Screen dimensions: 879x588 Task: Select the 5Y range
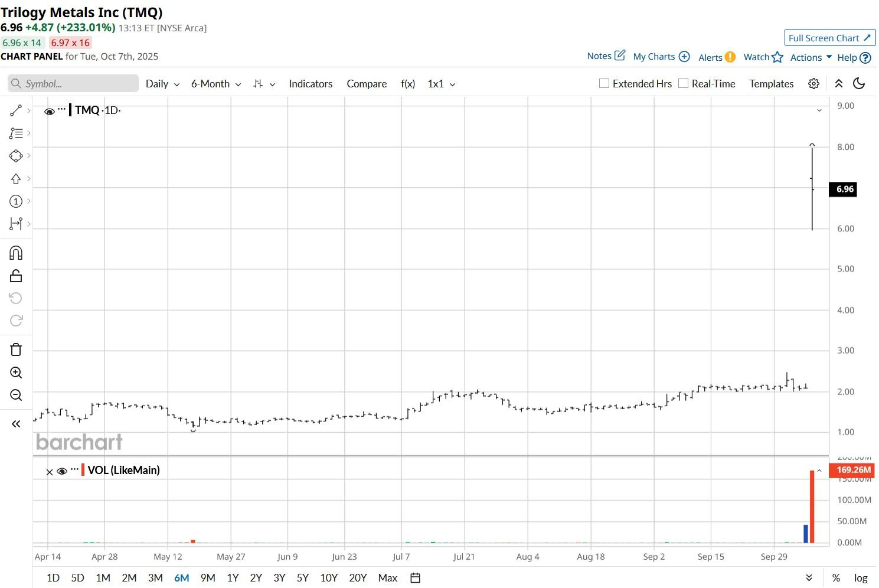(x=303, y=578)
